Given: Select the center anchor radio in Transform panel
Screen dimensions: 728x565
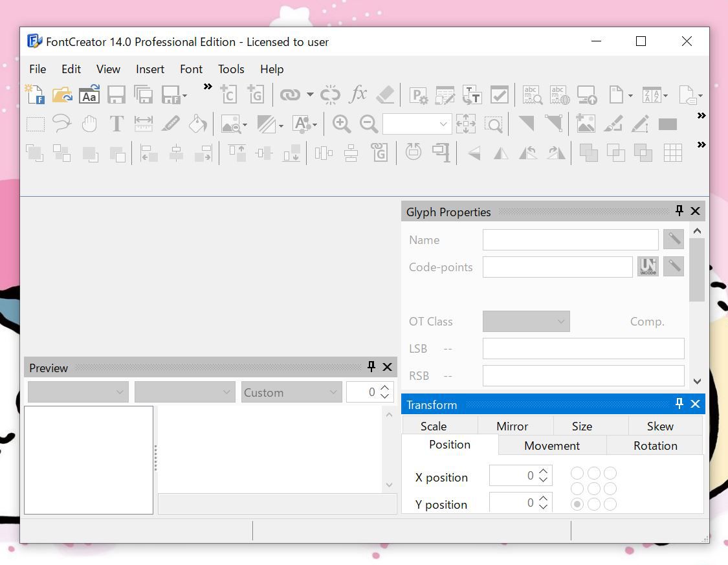Looking at the screenshot, I should (x=593, y=488).
